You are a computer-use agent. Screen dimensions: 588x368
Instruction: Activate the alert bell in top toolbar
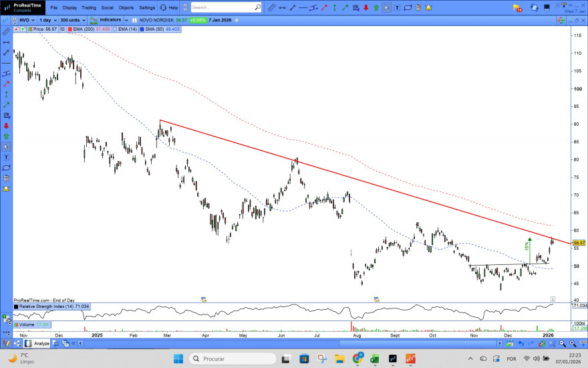(x=428, y=7)
